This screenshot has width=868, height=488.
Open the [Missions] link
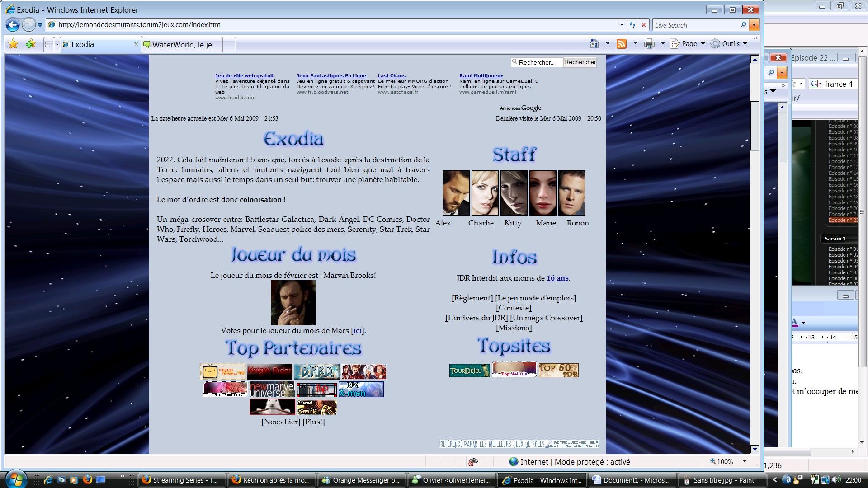[514, 328]
